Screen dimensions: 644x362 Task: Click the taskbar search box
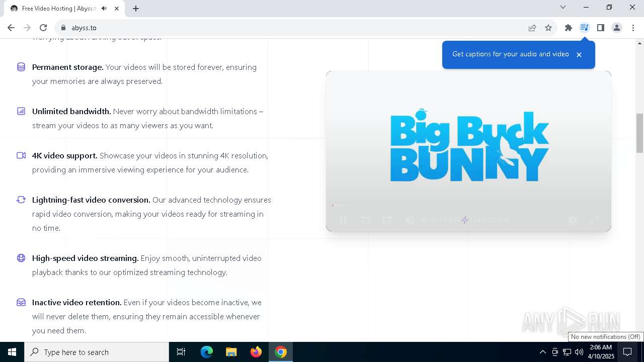97,352
